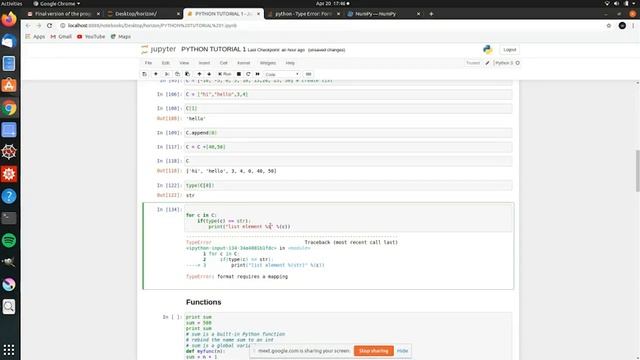Move selected cell up arrow
This screenshot has width=640, height=360.
tap(199, 74)
